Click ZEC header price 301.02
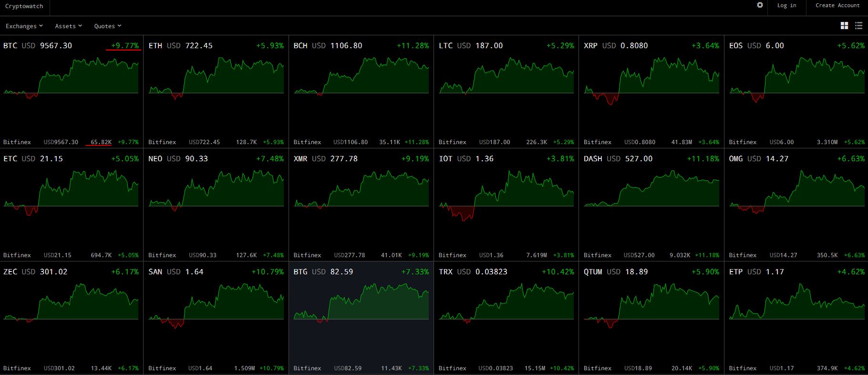868x375 pixels. coord(54,272)
